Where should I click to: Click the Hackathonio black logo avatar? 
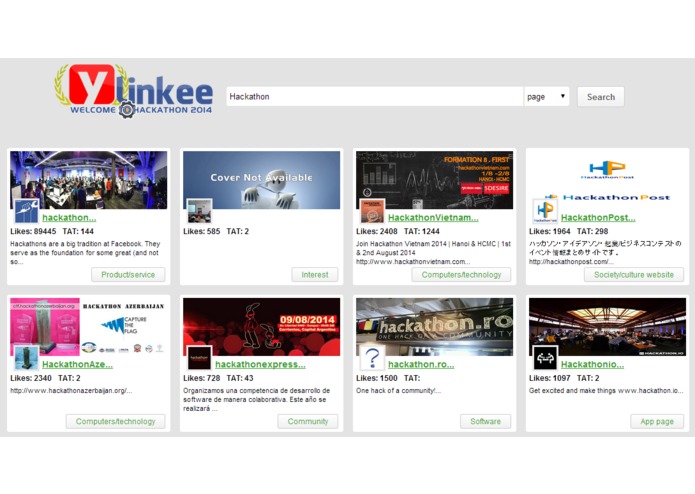[x=545, y=358]
